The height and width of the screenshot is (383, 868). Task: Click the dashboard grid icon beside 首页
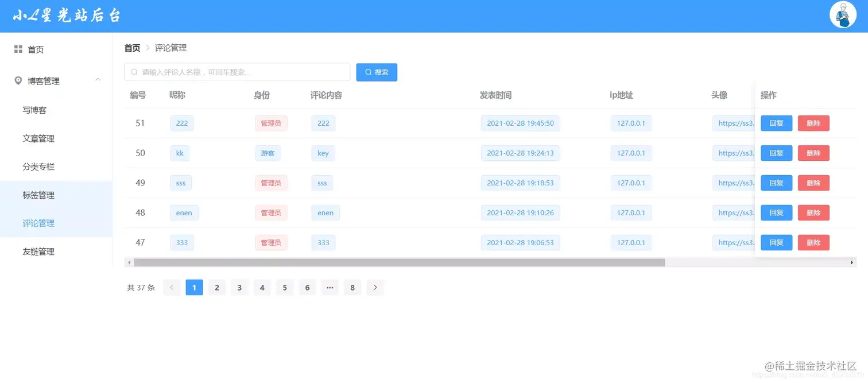tap(18, 49)
